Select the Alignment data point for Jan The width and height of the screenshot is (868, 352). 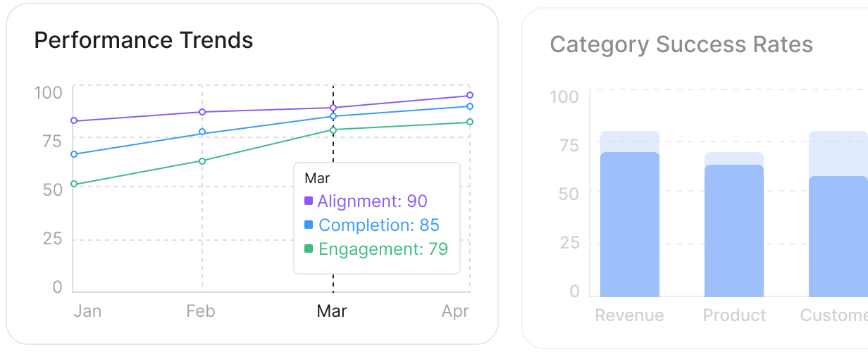[x=74, y=121]
